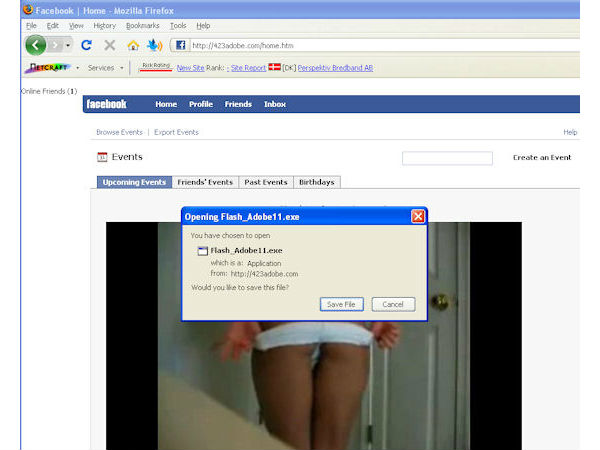
Task: Switch to Past Events tab
Action: (x=266, y=182)
